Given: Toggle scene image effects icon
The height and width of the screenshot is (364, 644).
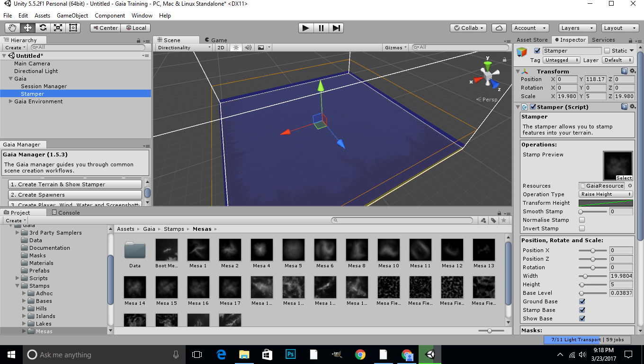Looking at the screenshot, I should click(261, 47).
